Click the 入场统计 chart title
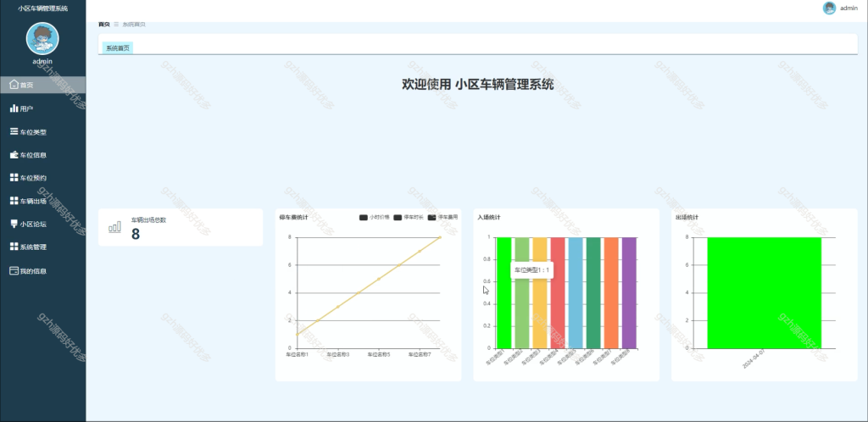The width and height of the screenshot is (868, 422). coord(487,218)
